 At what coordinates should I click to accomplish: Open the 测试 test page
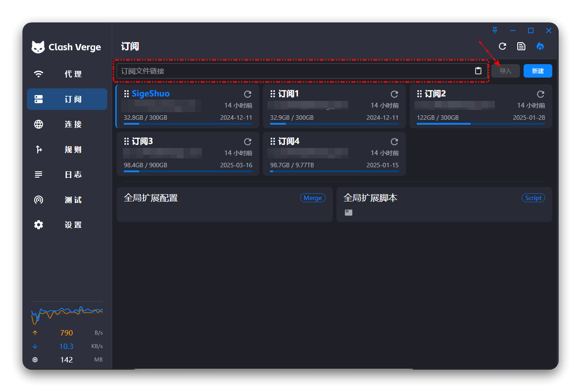coord(67,200)
